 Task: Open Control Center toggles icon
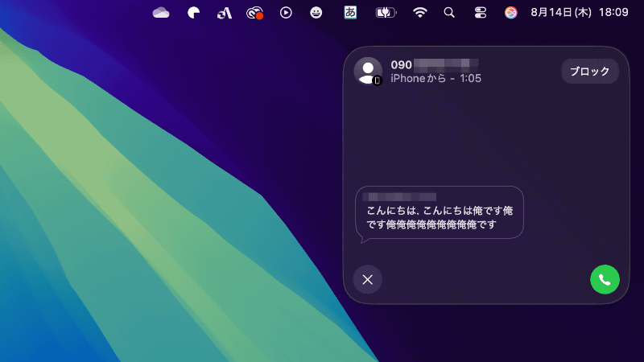[480, 13]
